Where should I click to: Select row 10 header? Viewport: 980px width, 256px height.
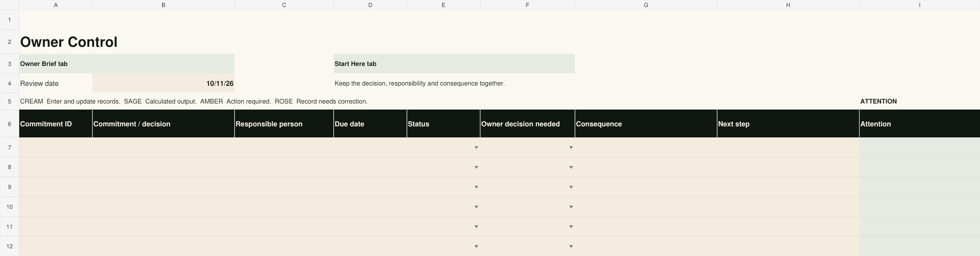point(9,207)
